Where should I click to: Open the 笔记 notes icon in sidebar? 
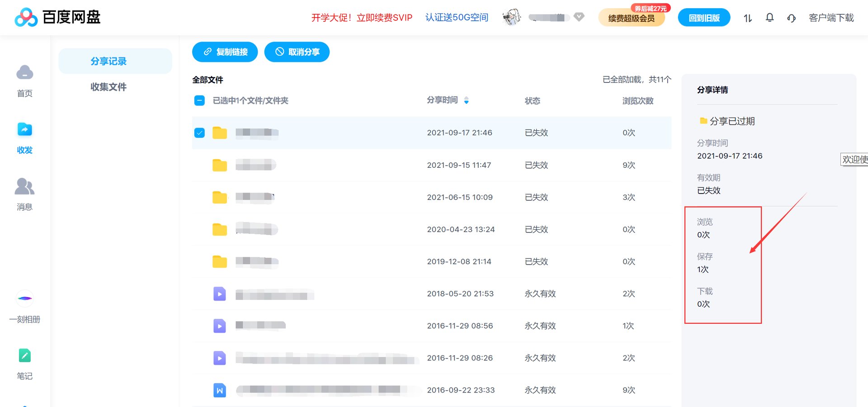click(24, 356)
